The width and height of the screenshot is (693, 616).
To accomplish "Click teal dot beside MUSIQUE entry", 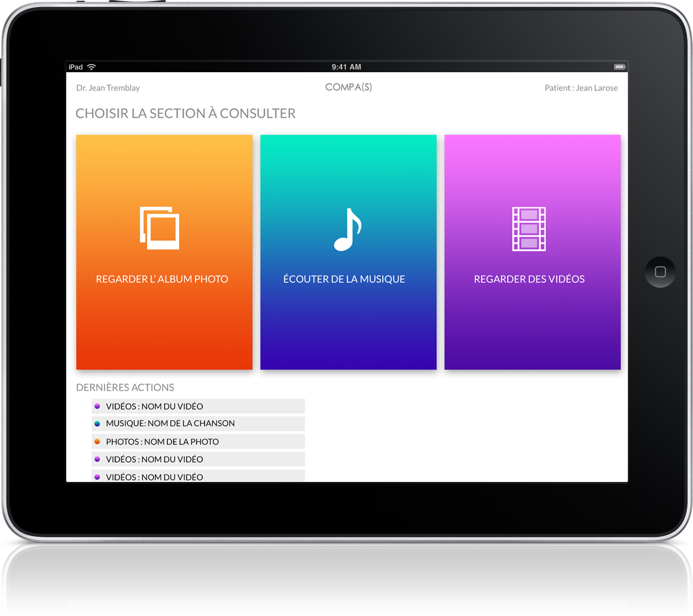I will (x=97, y=423).
